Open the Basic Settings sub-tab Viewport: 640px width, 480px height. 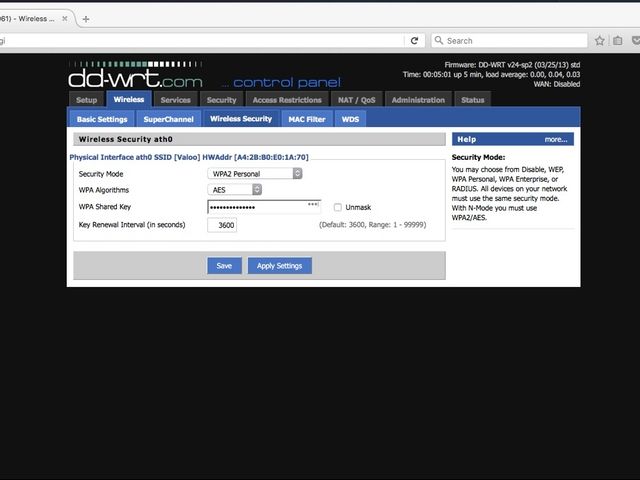[102, 119]
